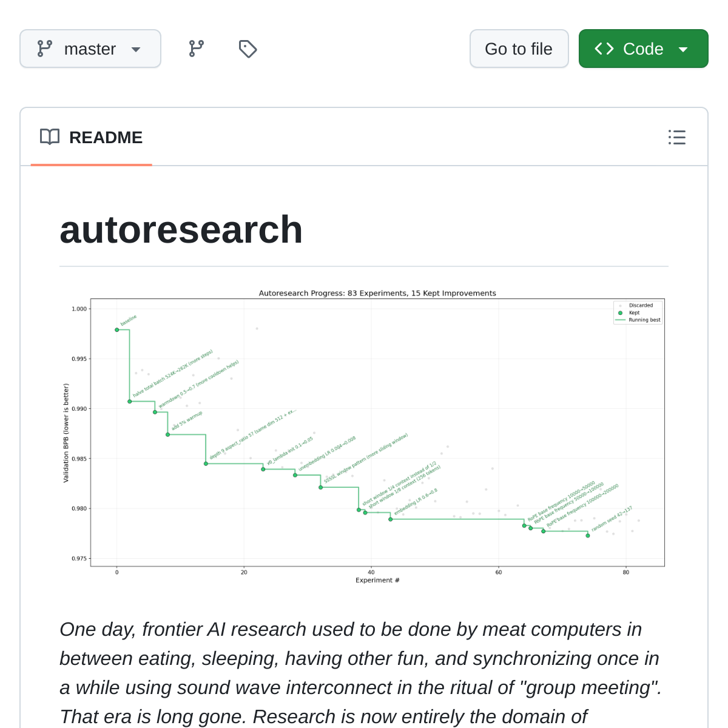Click the branches icon in the toolbar

[196, 49]
